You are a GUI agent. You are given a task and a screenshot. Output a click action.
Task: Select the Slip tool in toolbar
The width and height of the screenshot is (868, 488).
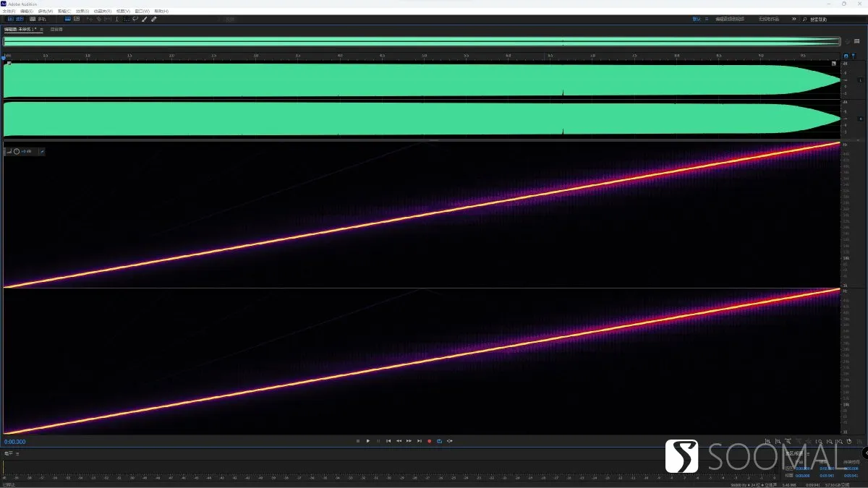[x=107, y=19]
